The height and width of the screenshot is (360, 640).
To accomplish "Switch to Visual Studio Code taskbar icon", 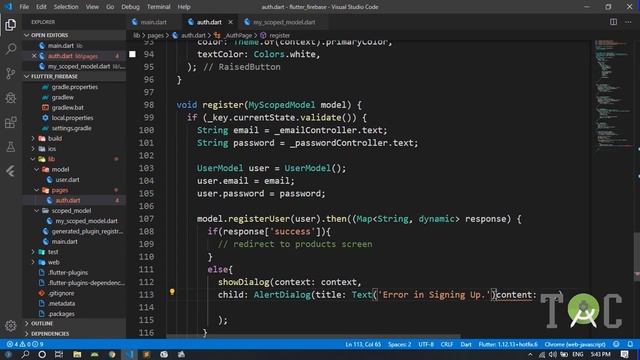I will pyautogui.click(x=129, y=354).
